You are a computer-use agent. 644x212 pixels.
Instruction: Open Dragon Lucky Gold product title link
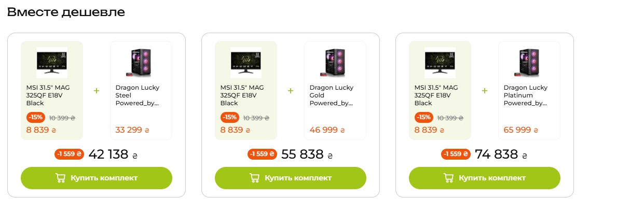tap(332, 95)
